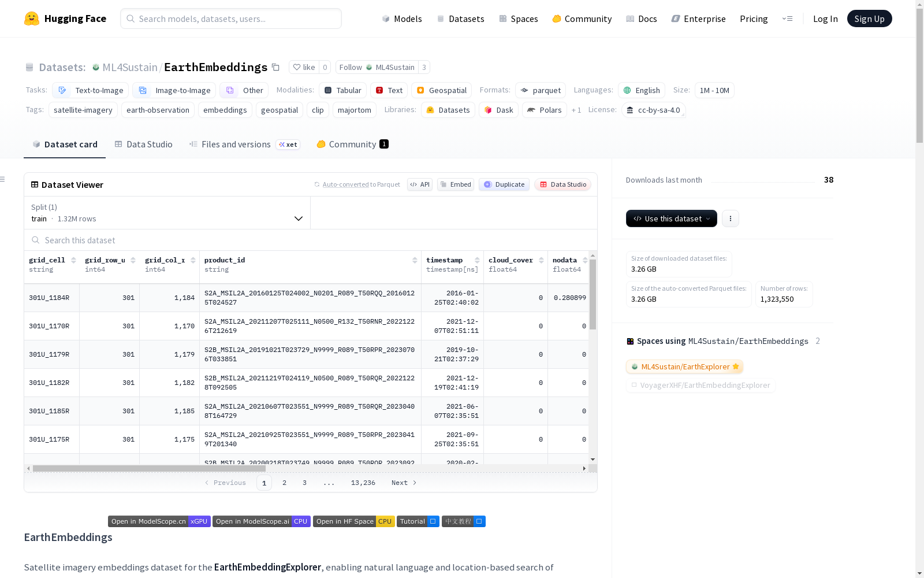The image size is (924, 578).
Task: Go to the Next page of rows
Action: 404,483
